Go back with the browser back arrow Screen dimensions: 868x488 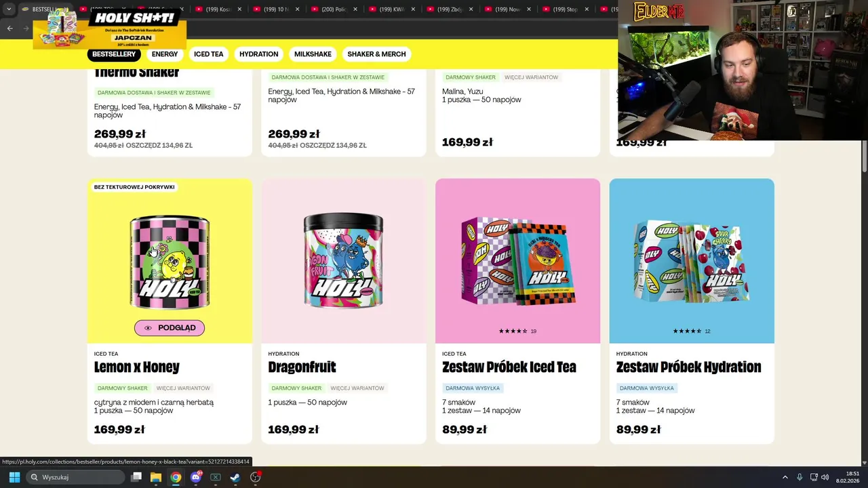[9, 28]
